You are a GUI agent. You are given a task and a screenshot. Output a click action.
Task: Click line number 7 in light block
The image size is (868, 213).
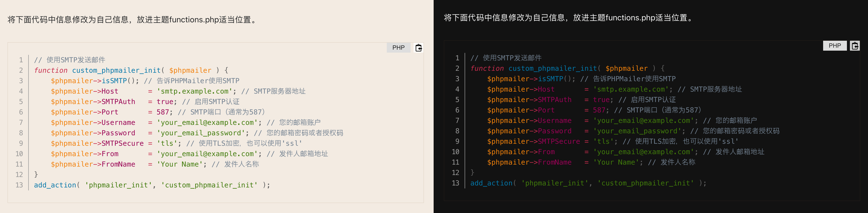21,123
